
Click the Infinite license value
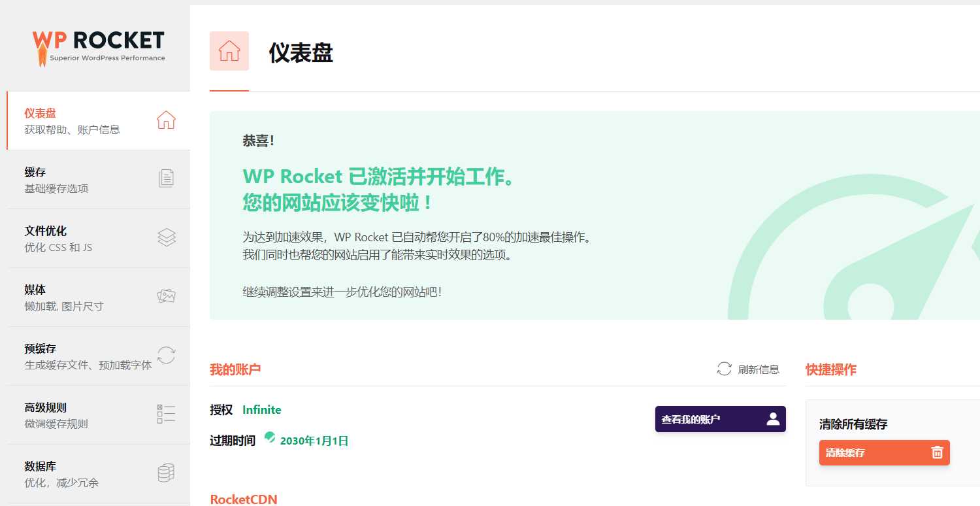click(262, 410)
